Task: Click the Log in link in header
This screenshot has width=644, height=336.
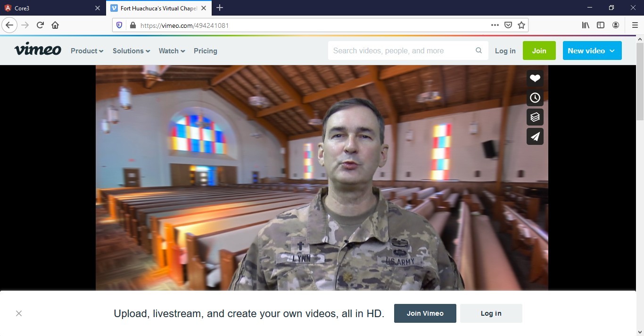Action: click(x=505, y=51)
